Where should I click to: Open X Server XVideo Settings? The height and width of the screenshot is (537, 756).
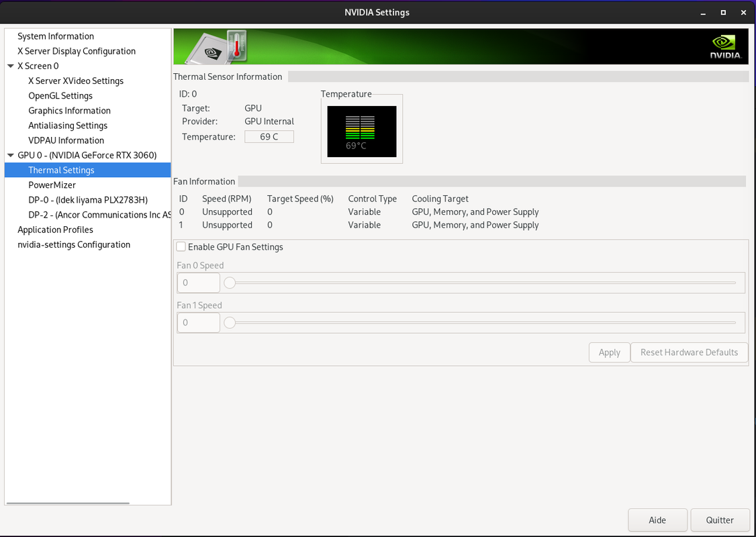pyautogui.click(x=76, y=81)
